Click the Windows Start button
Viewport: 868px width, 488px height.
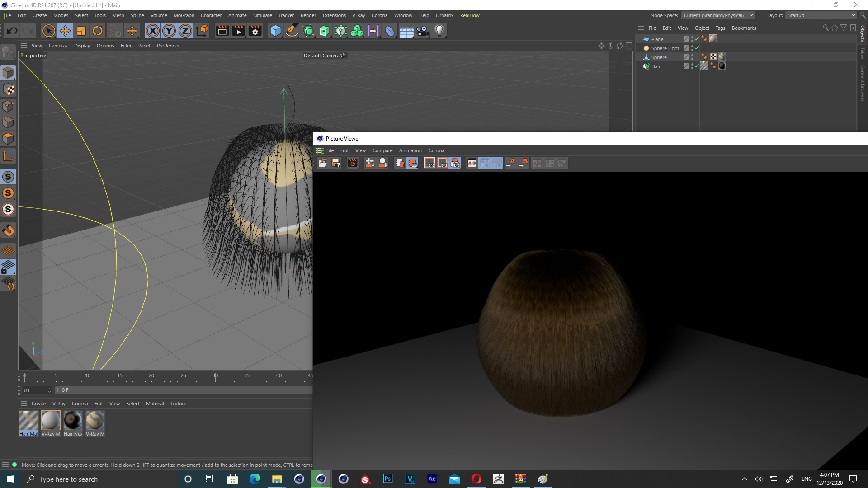pos(11,479)
